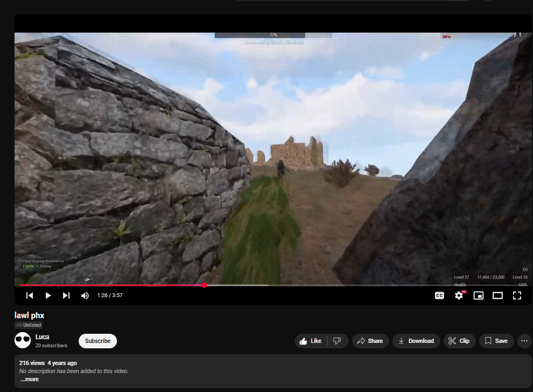This screenshot has height=392, width=533.
Task: Create a Clip of the video
Action: (x=459, y=341)
